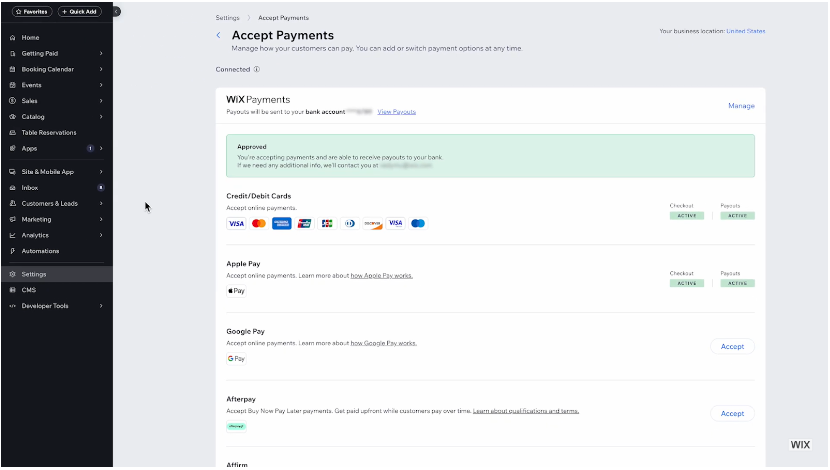Viewport: 830px width, 470px height.
Task: Click the Table Reservations icon
Action: 13,133
